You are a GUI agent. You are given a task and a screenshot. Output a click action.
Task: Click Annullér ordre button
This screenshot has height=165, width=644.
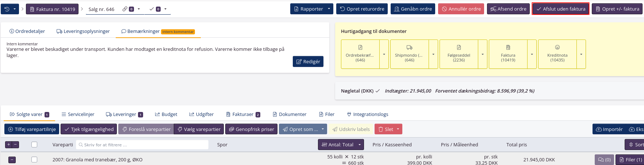(x=461, y=9)
